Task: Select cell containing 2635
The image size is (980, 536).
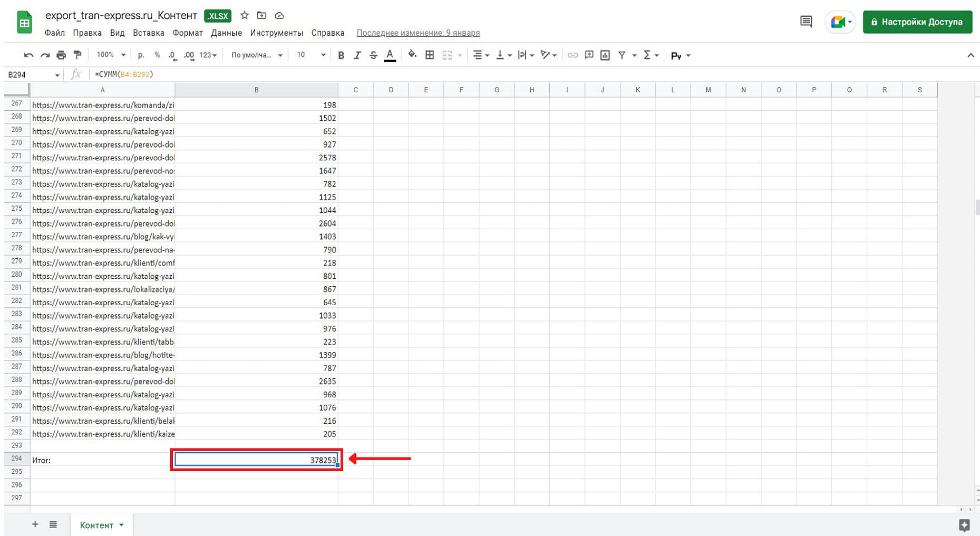Action: pyautogui.click(x=256, y=381)
